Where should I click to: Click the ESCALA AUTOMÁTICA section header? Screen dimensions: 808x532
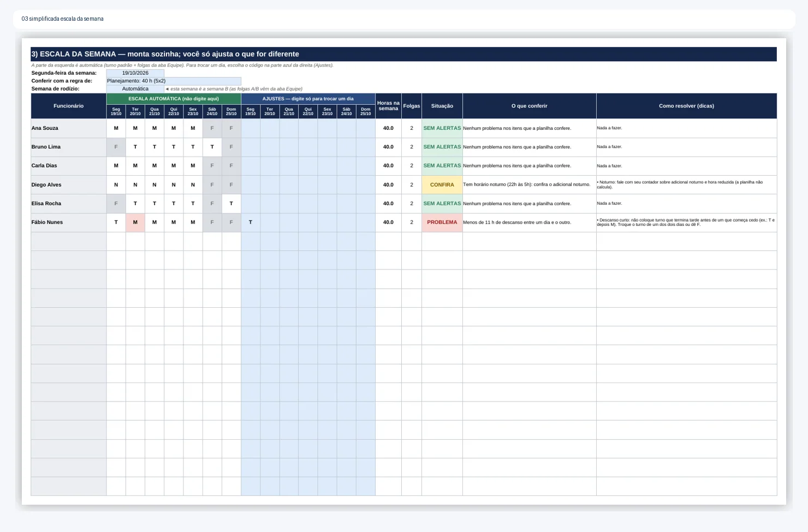tap(174, 99)
